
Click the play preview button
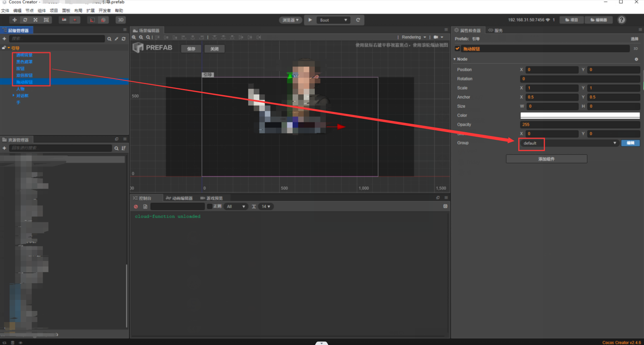310,20
